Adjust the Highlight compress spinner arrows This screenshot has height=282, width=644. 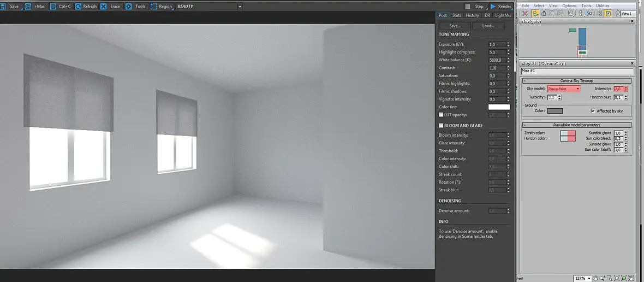[509, 52]
